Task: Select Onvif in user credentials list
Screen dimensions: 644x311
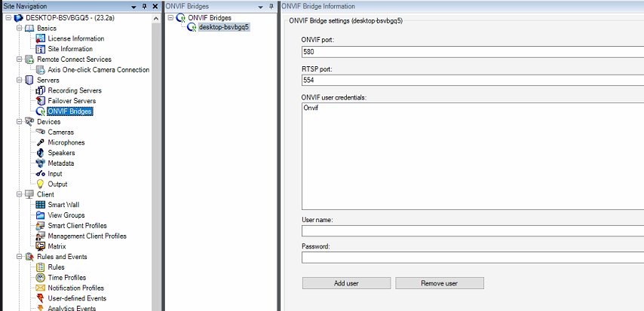Action: (x=311, y=108)
